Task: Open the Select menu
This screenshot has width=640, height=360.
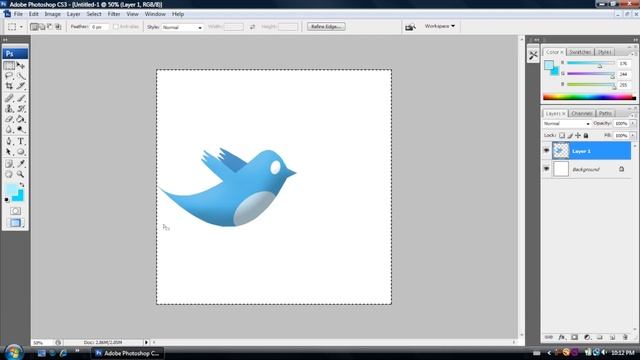Action: coord(93,14)
